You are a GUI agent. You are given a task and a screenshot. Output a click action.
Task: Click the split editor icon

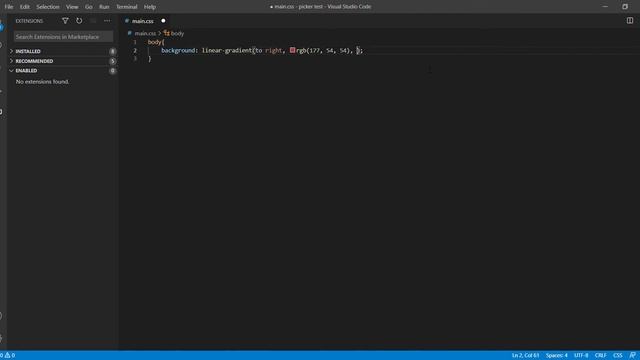[x=630, y=20]
